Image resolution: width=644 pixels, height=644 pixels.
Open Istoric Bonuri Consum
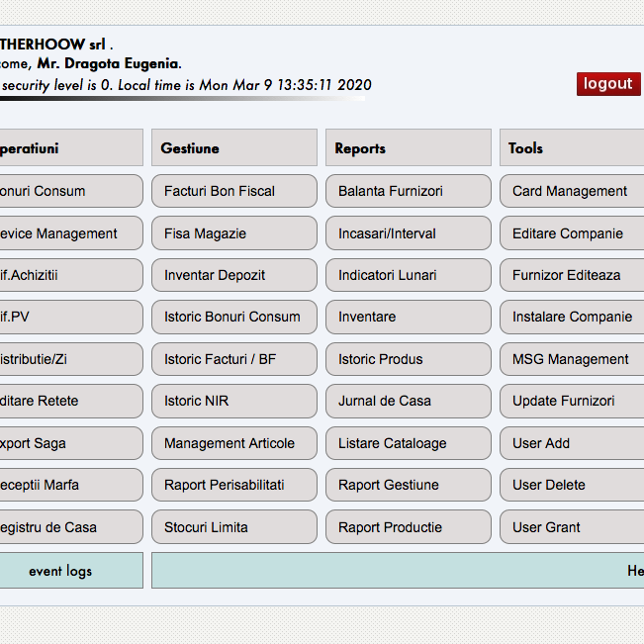tap(234, 317)
